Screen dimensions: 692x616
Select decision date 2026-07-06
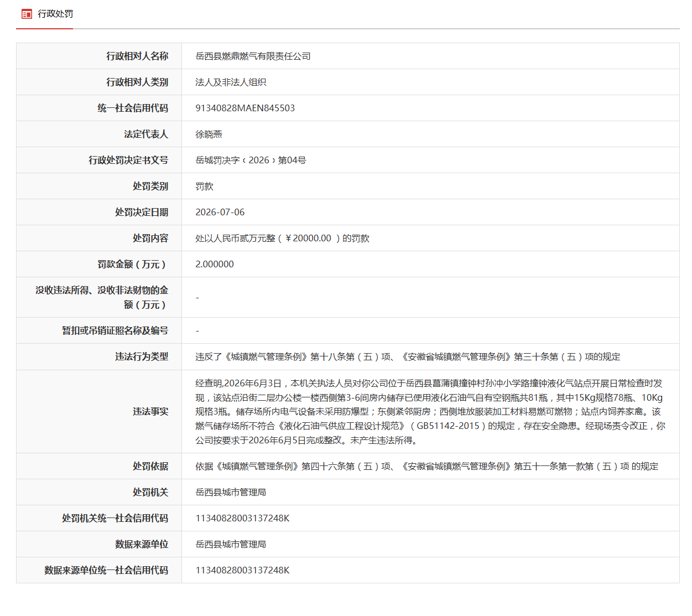coord(220,213)
